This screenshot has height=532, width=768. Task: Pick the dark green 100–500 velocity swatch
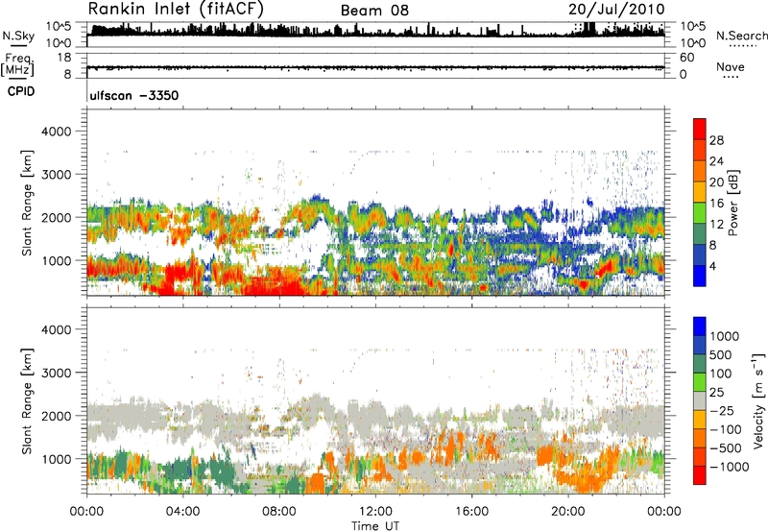pos(700,364)
